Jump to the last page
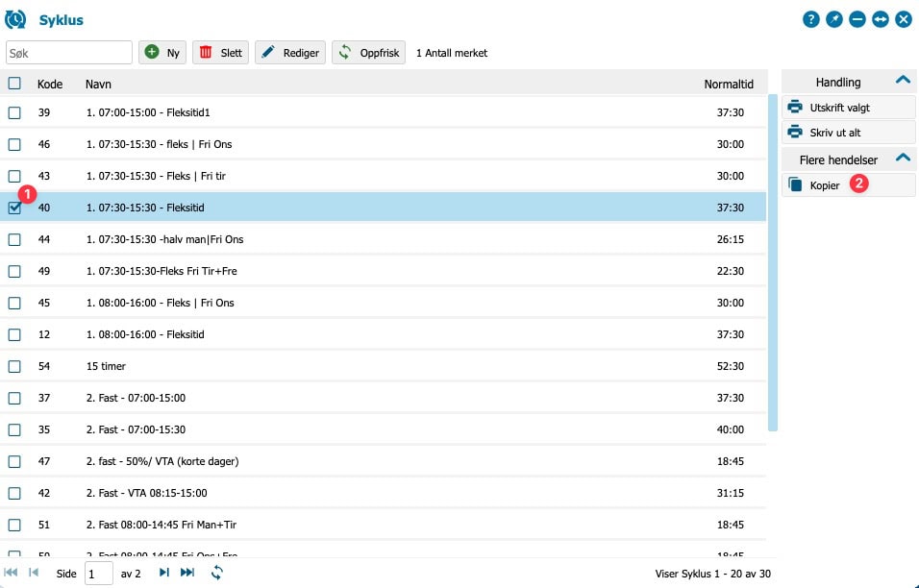 point(187,573)
